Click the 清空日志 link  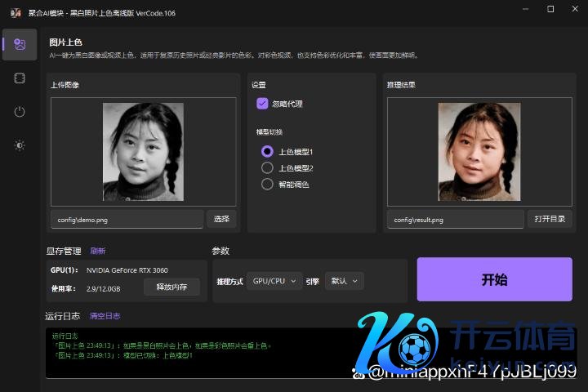105,316
